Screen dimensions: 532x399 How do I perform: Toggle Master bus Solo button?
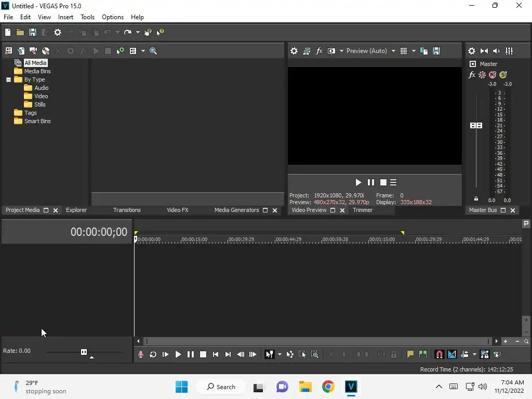503,75
